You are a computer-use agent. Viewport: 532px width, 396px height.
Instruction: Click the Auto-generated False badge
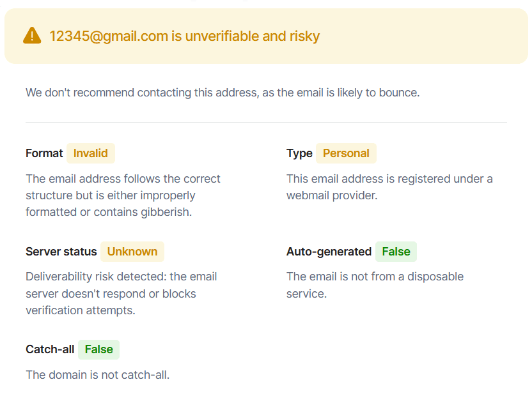(x=396, y=252)
